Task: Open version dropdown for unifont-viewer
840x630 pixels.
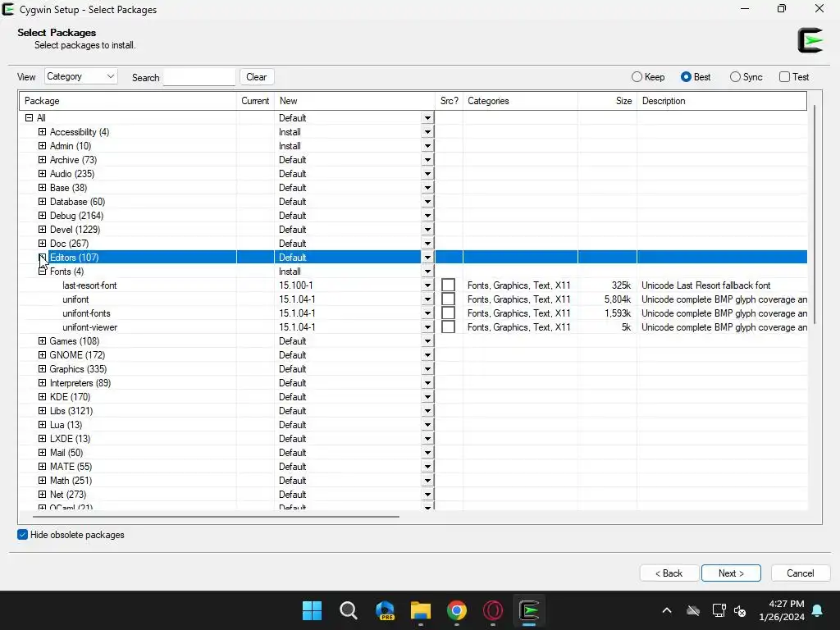Action: click(427, 326)
